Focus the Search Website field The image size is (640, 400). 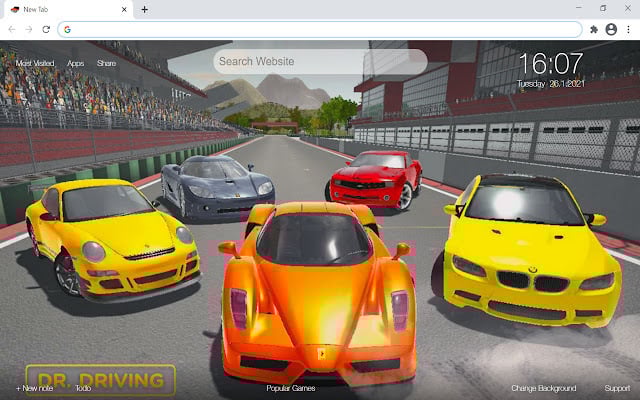point(320,62)
